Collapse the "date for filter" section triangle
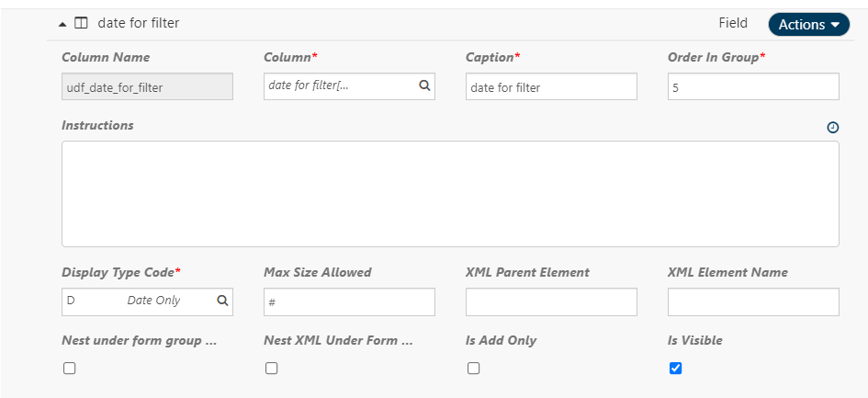The image size is (868, 398). pyautogui.click(x=62, y=23)
